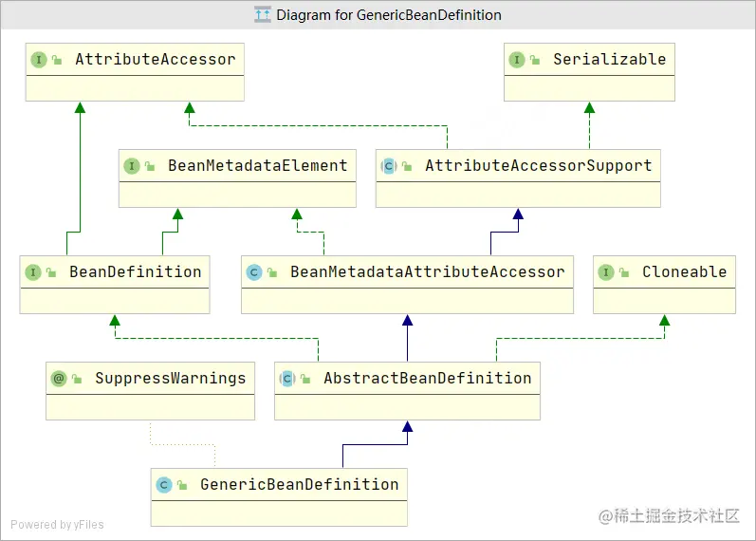The image size is (756, 541).
Task: Click the "Diagram for GenericBeanDefinition" title
Action: click(389, 14)
